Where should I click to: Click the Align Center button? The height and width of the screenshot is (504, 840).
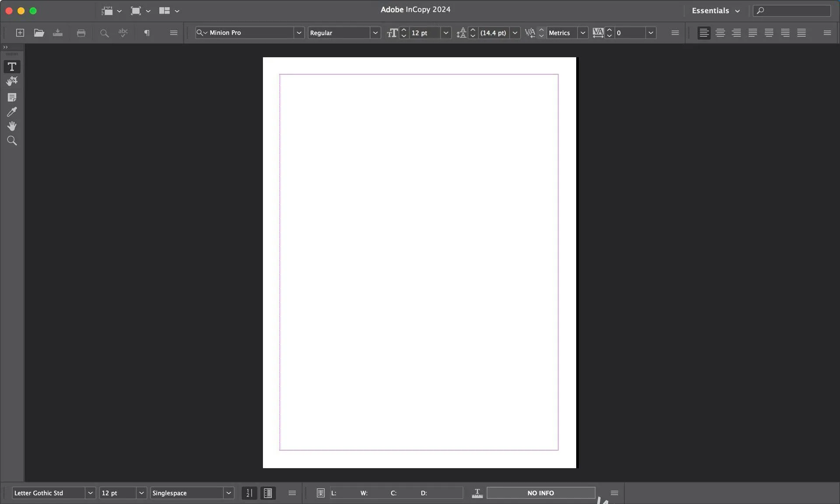point(720,33)
